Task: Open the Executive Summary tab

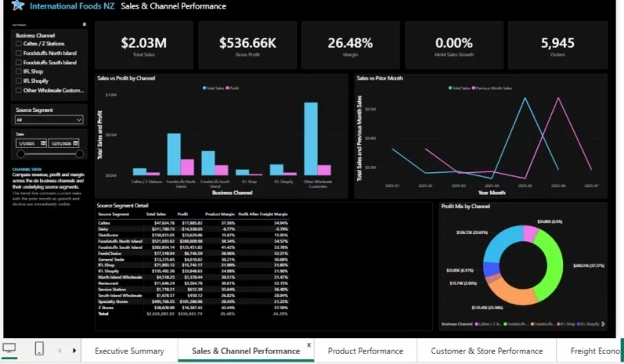Action: [129, 351]
